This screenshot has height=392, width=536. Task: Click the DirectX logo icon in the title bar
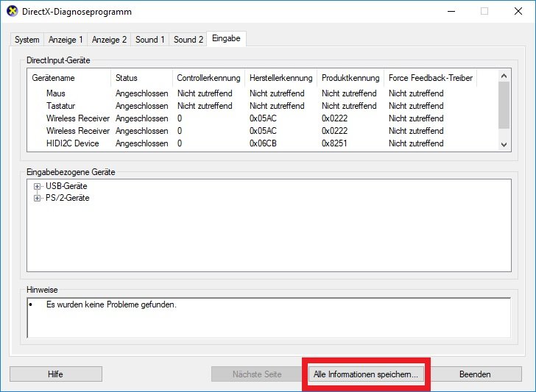(12, 11)
